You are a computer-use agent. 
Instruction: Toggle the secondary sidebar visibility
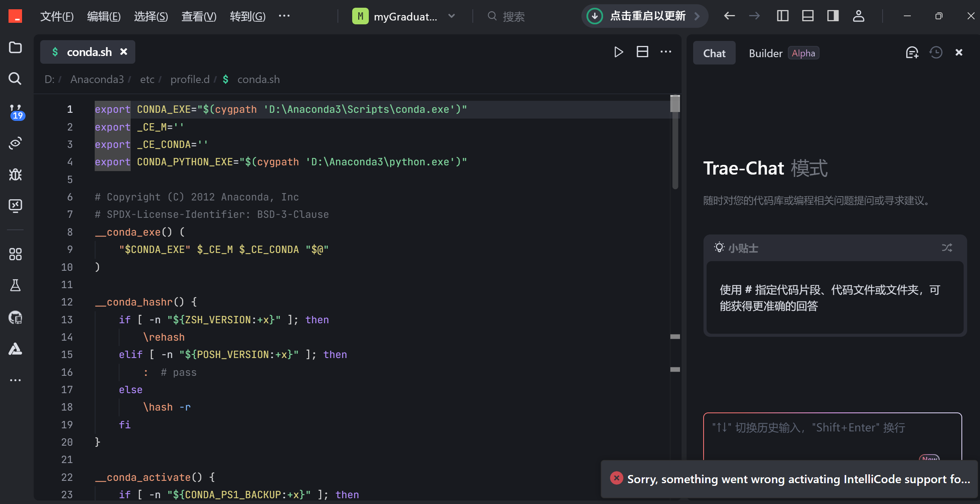click(833, 16)
